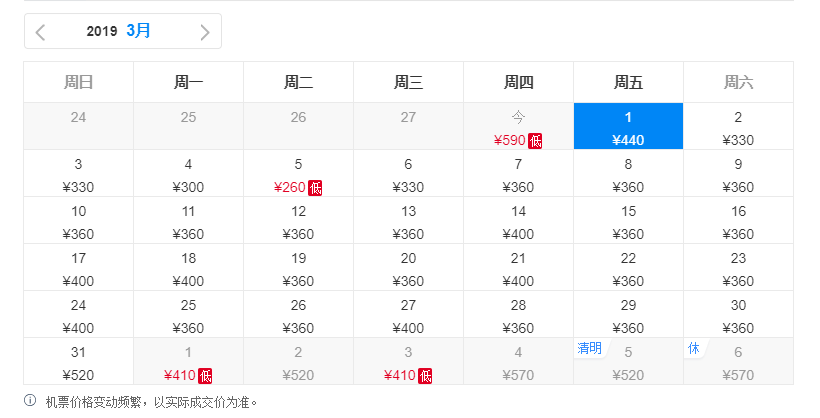Open the 2019 3月 month selector
Viewport: 820px width, 418px height.
119,31
